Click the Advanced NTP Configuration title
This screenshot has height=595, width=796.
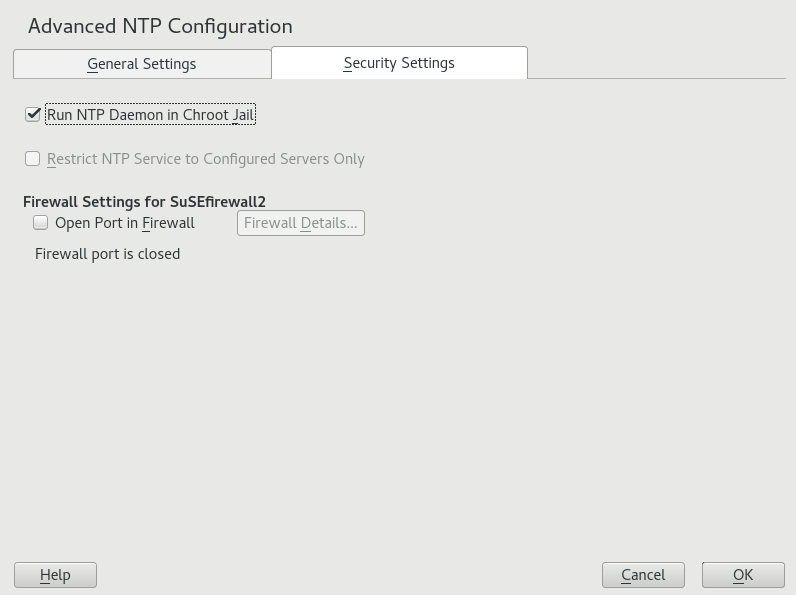[160, 27]
